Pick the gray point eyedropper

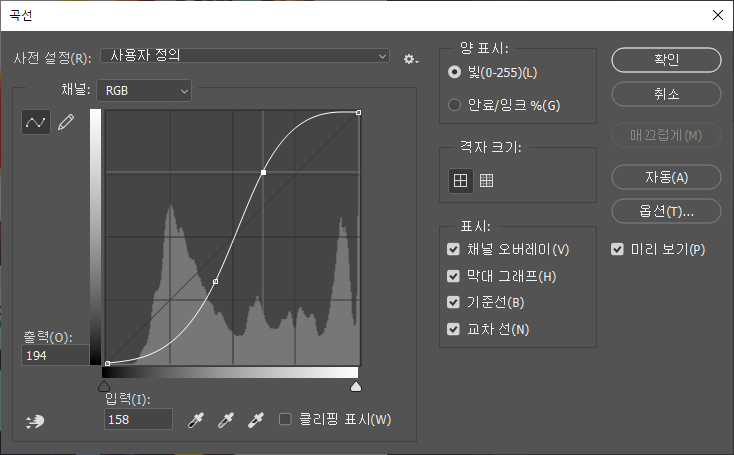(x=226, y=420)
